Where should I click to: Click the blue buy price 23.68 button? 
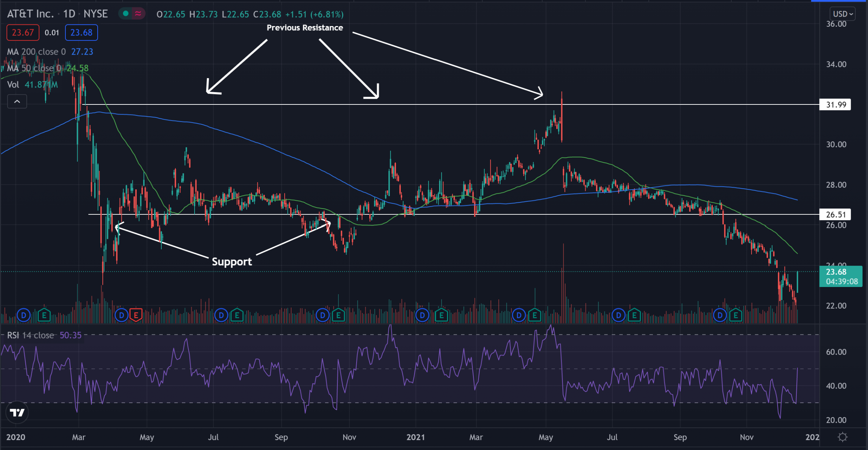(81, 33)
